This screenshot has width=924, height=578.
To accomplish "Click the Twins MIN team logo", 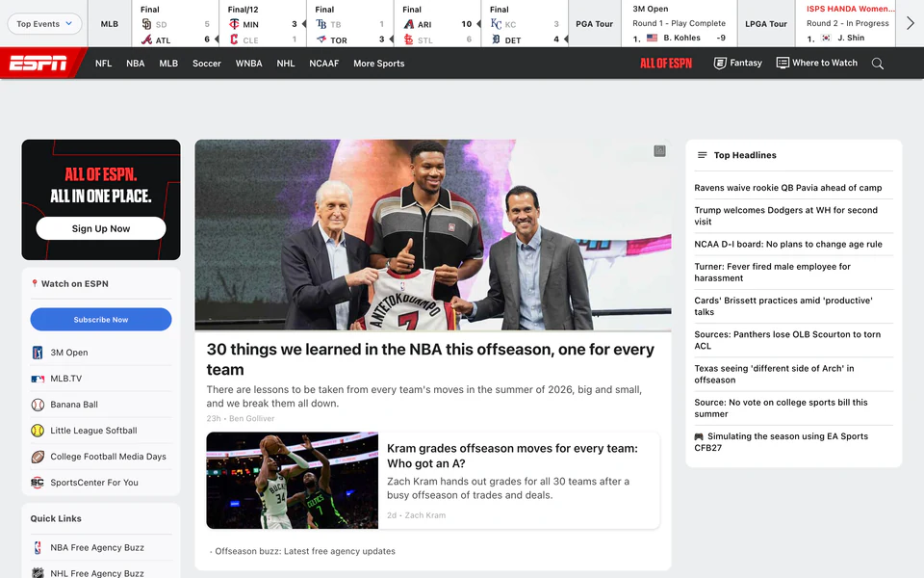I will pyautogui.click(x=234, y=24).
